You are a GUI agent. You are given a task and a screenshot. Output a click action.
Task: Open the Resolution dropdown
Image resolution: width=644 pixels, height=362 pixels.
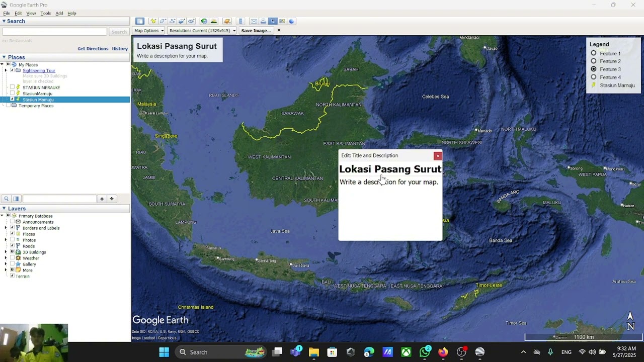(202, 31)
